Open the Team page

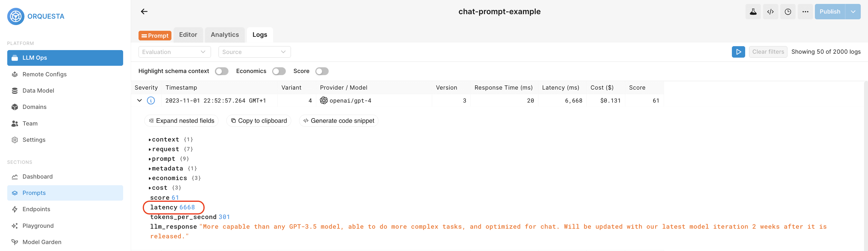click(x=65, y=124)
